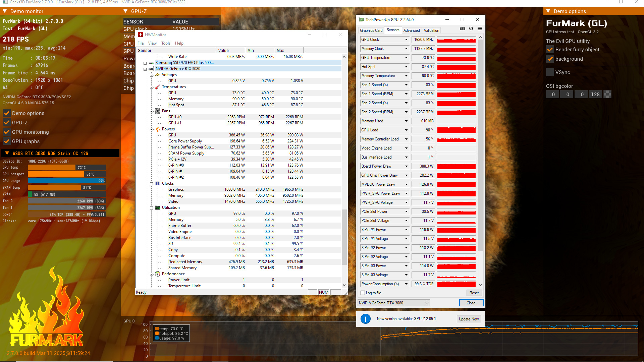The image size is (644, 362).
Task: Click the Close button in GPU-Z
Action: (x=471, y=303)
